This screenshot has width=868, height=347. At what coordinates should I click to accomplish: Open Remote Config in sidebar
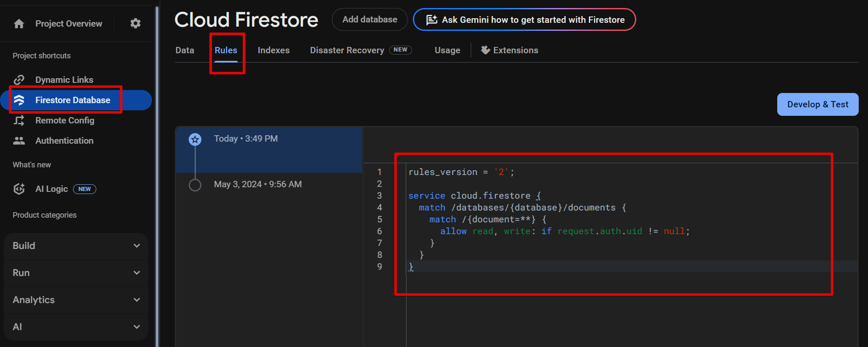[65, 120]
